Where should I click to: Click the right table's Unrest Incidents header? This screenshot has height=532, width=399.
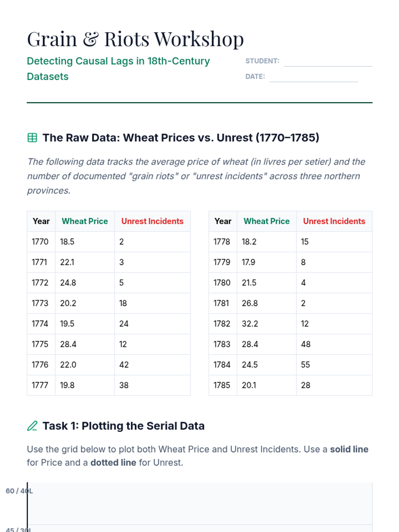coord(334,221)
